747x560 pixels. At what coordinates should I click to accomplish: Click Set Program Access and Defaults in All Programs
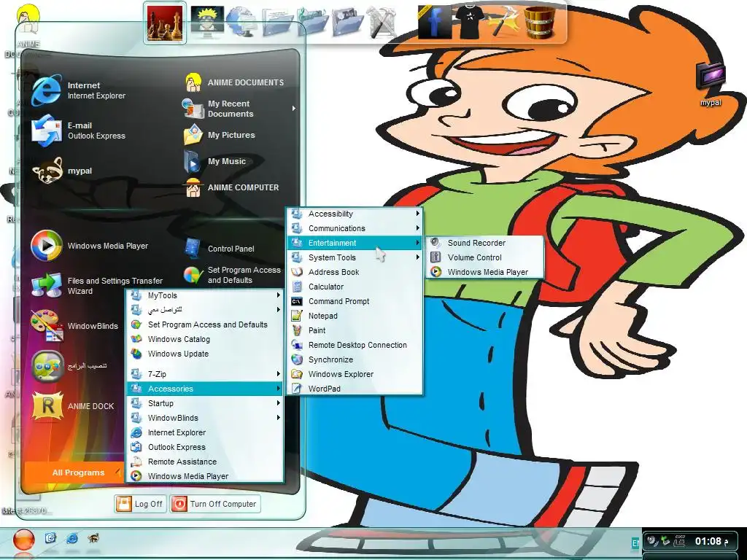coord(205,324)
